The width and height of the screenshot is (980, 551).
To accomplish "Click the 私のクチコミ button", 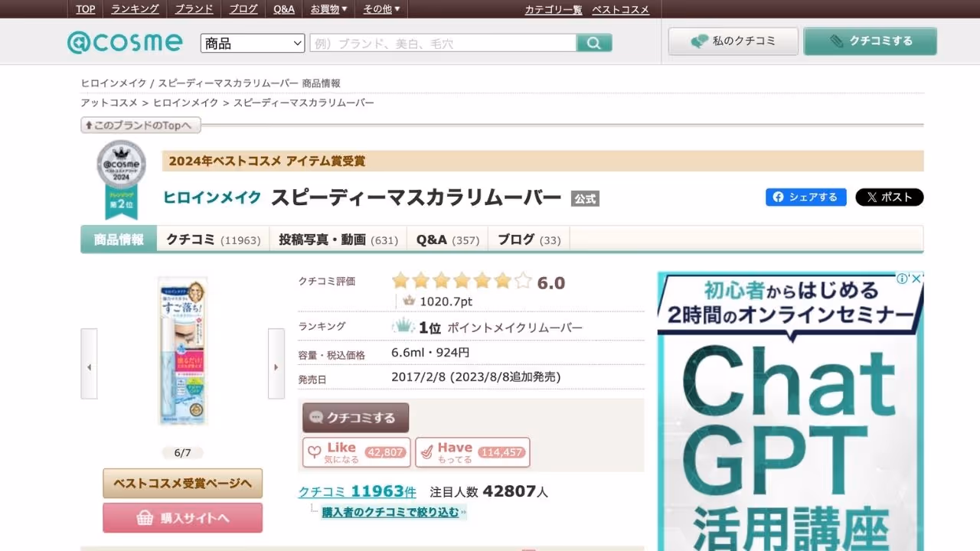I will [x=733, y=41].
